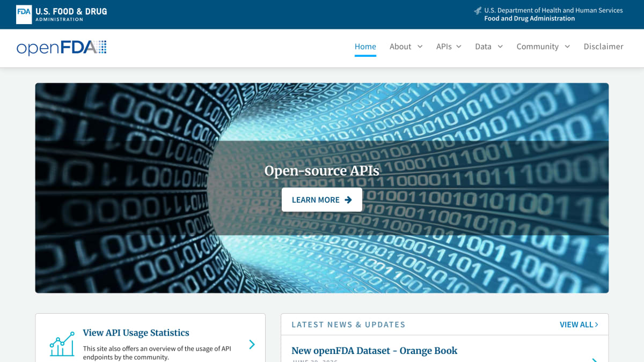Go to the Home tab
This screenshot has height=362, width=644.
click(x=365, y=47)
